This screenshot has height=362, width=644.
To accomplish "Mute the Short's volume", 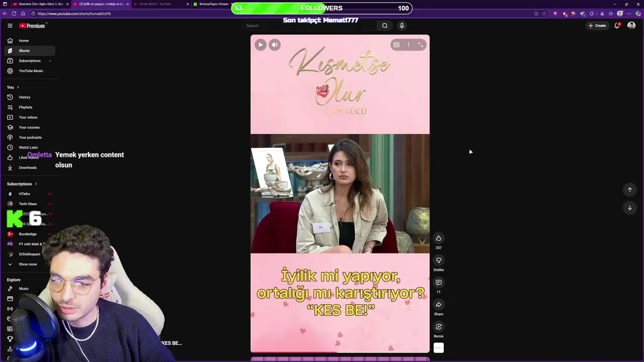I will [275, 45].
